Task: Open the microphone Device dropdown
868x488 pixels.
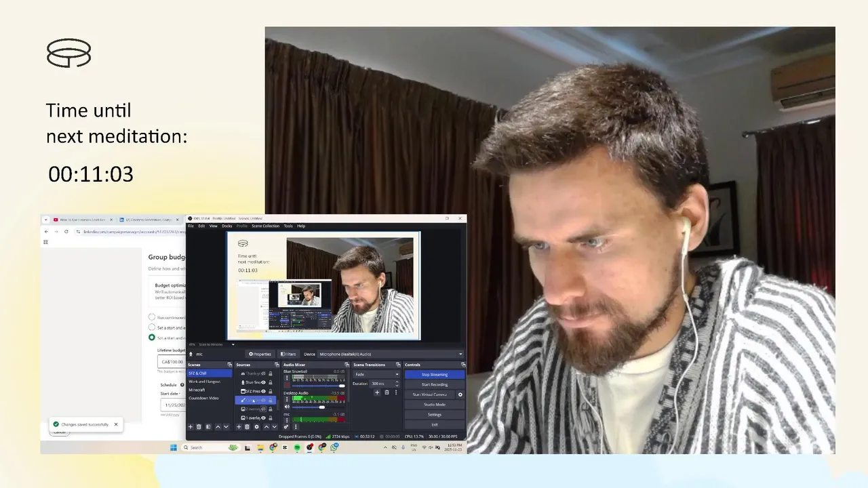Action: click(391, 354)
